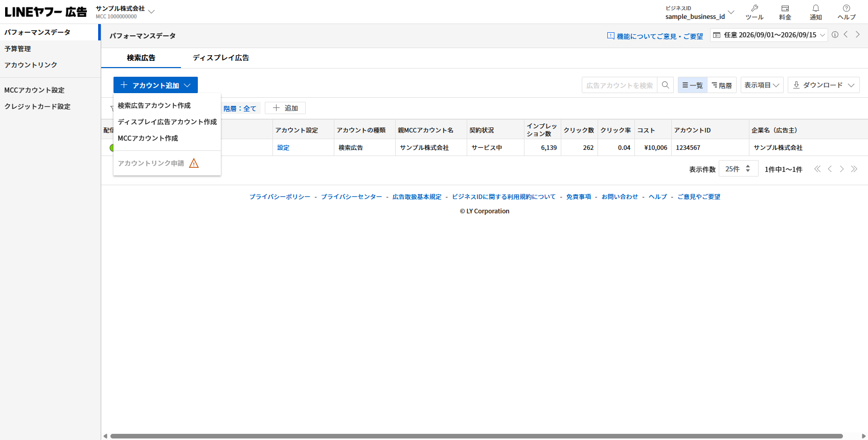The height and width of the screenshot is (440, 868).
Task: Switch to 検索広告 tab
Action: (141, 58)
